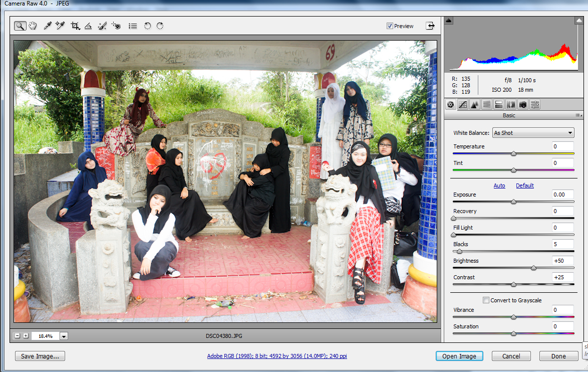This screenshot has height=372, width=588.
Task: Switch to the Tone Curve tab
Action: point(462,104)
